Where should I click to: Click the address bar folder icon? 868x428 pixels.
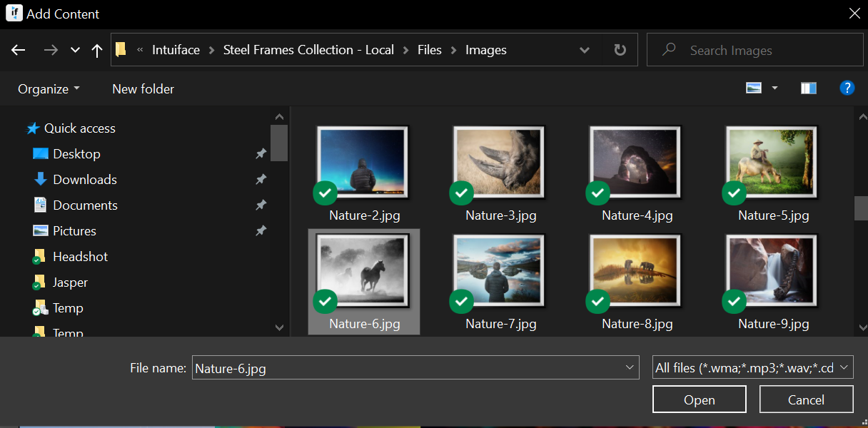[x=121, y=49]
